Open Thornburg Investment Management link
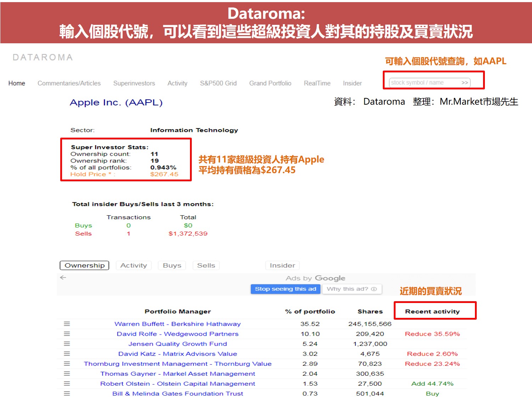 [x=178, y=364]
